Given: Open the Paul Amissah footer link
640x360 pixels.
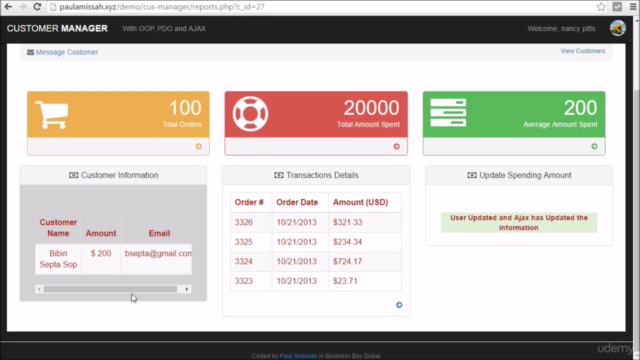Looking at the screenshot, I should pyautogui.click(x=298, y=356).
